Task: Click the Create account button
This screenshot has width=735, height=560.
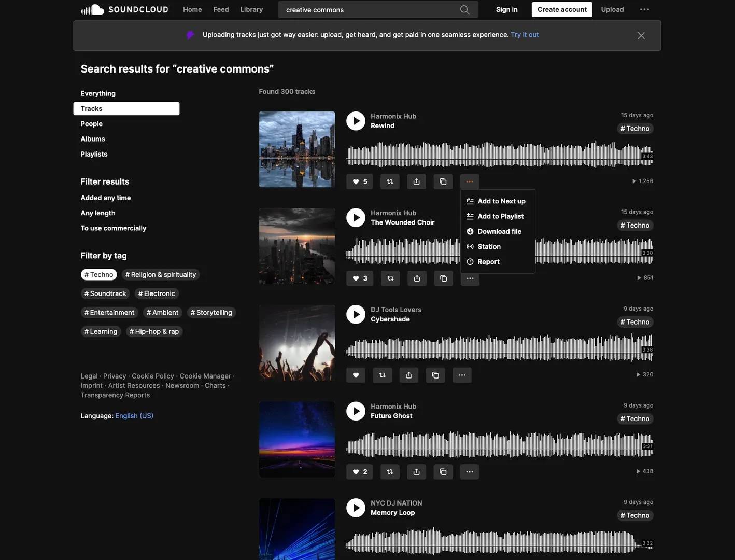Action: [562, 9]
